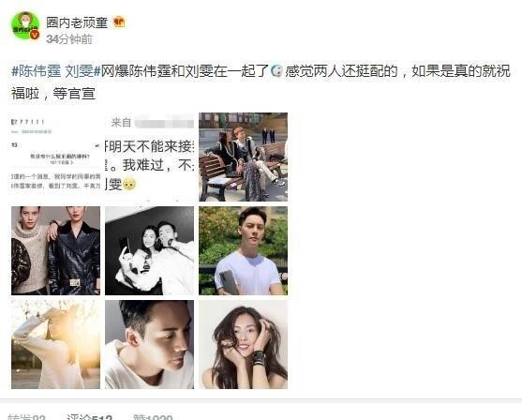This screenshot has height=420, width=522.
Task: Open the first screenshot thumbnail with question text
Action: [x=55, y=157]
